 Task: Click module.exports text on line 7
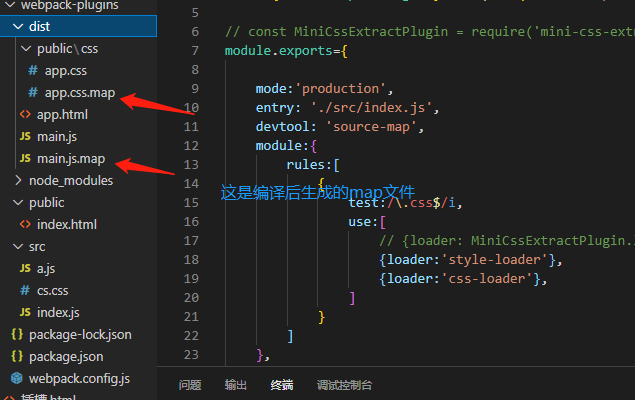click(x=279, y=51)
